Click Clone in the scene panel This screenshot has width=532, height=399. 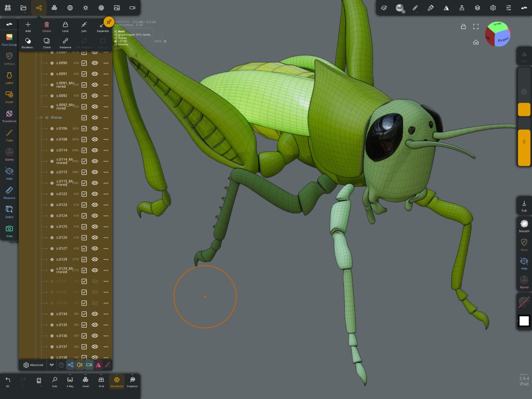tap(46, 43)
